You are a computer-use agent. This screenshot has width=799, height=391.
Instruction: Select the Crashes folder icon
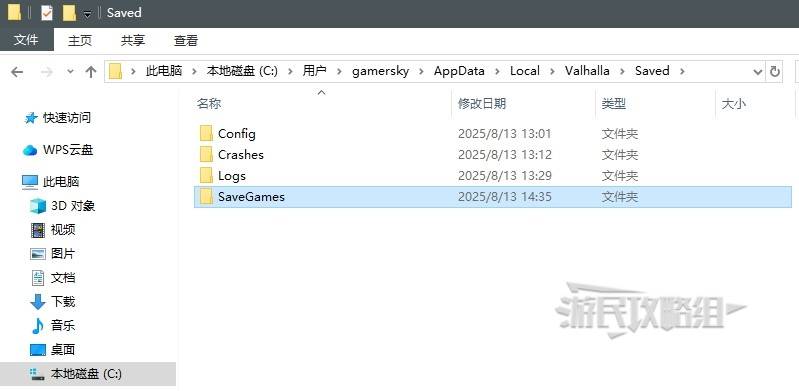tap(206, 154)
